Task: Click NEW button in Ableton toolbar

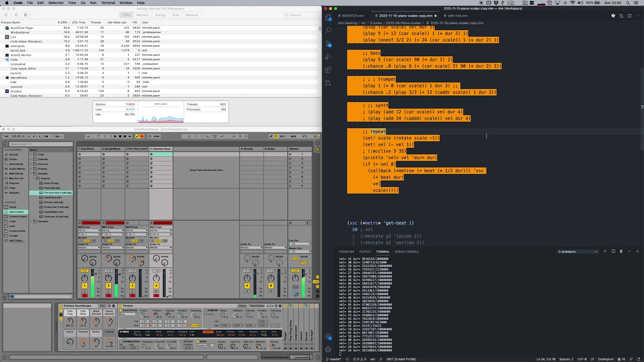Action: [x=156, y=136]
